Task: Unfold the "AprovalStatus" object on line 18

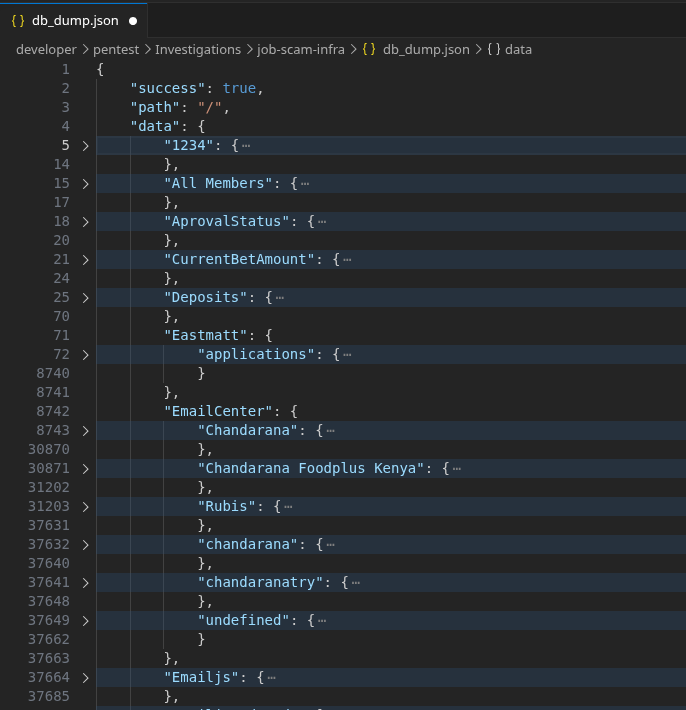Action: 86,222
